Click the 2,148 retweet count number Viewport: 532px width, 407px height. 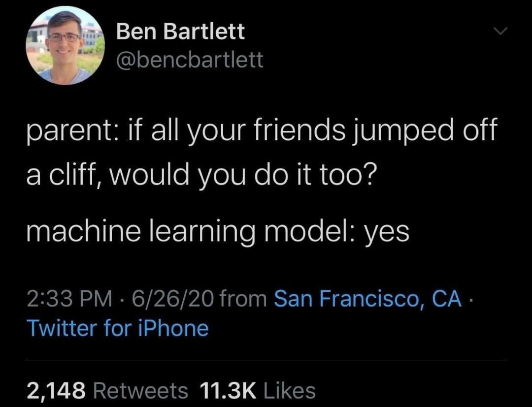pyautogui.click(x=56, y=391)
